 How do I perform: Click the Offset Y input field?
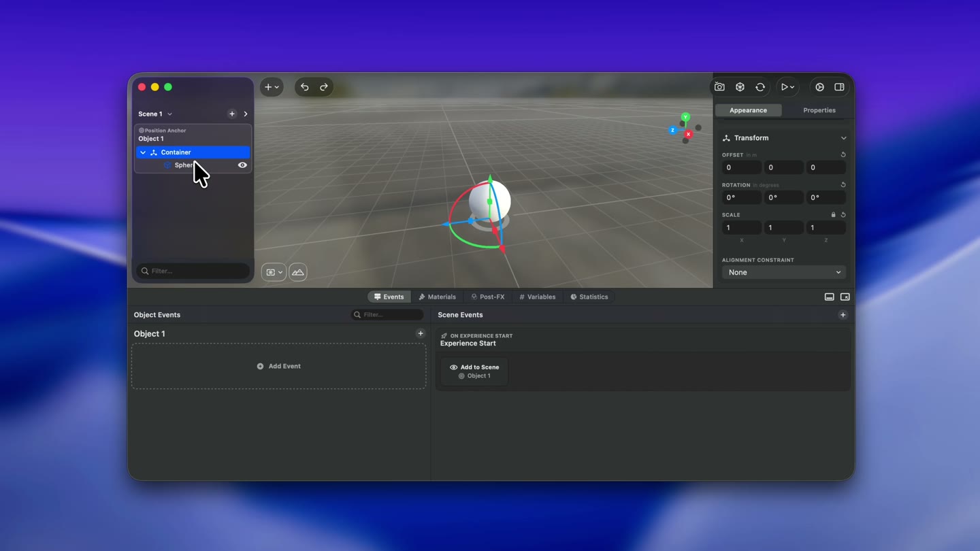[784, 167]
